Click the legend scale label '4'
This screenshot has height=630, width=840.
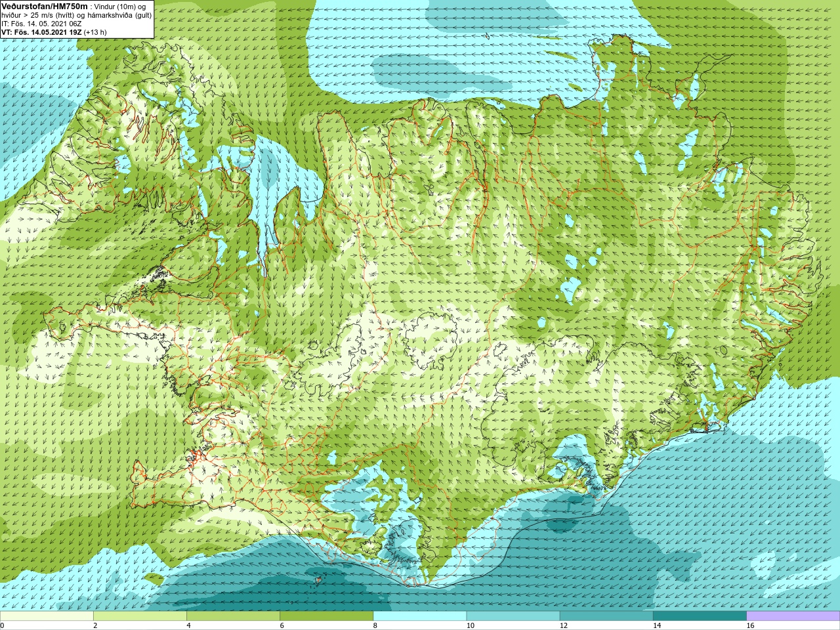click(188, 625)
